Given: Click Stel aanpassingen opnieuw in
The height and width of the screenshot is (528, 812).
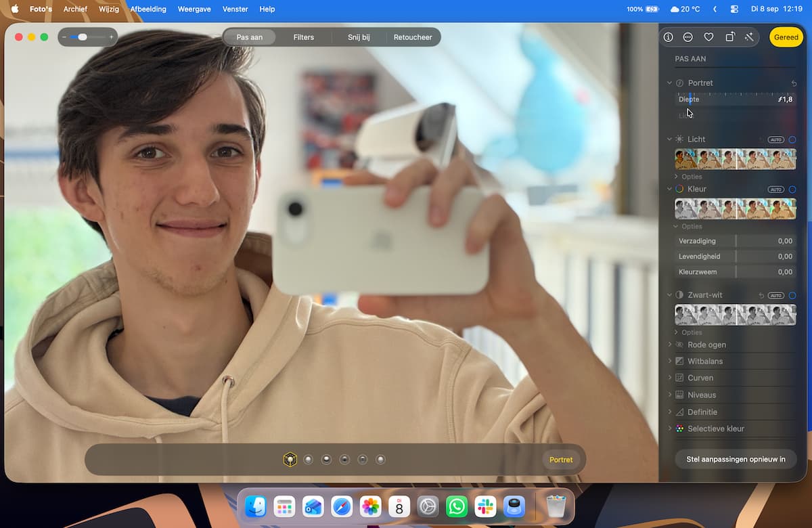Looking at the screenshot, I should 736,459.
